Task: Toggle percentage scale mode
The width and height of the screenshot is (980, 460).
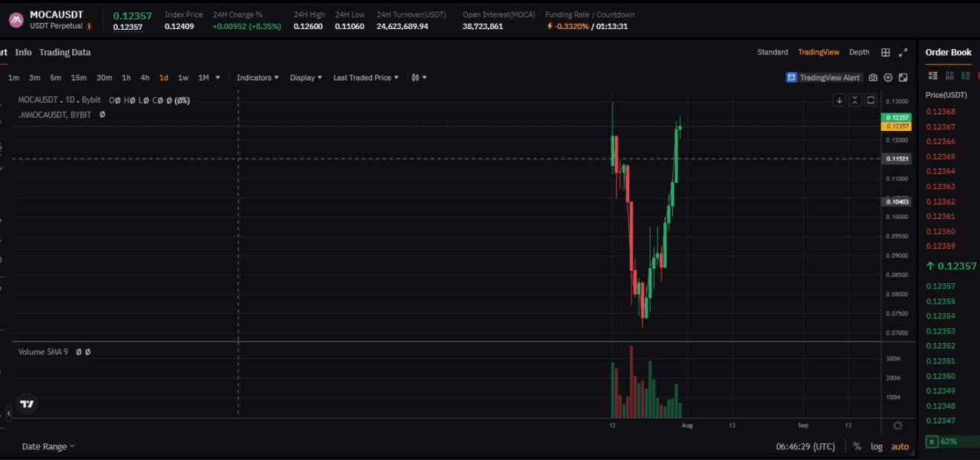Action: click(x=857, y=446)
